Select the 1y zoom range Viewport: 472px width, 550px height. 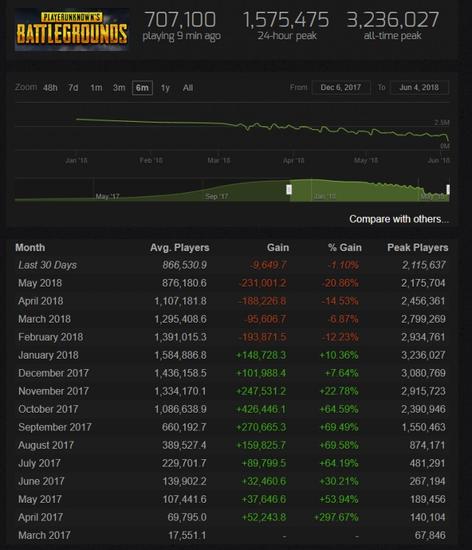point(165,88)
